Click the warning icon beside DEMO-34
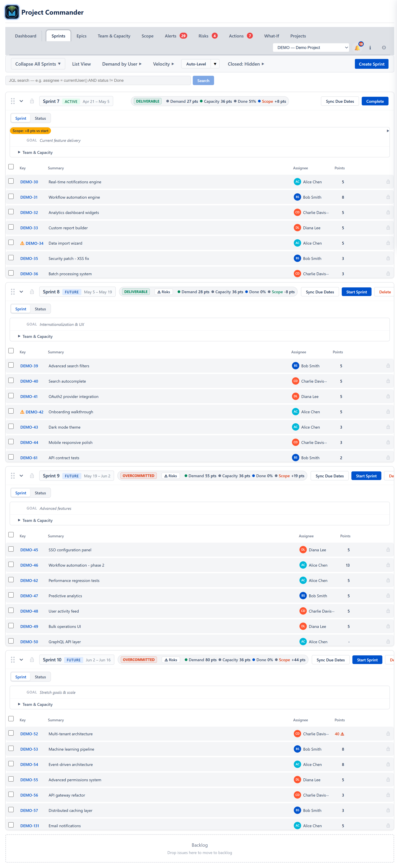Screen dimensions: 397x868 coord(22,243)
